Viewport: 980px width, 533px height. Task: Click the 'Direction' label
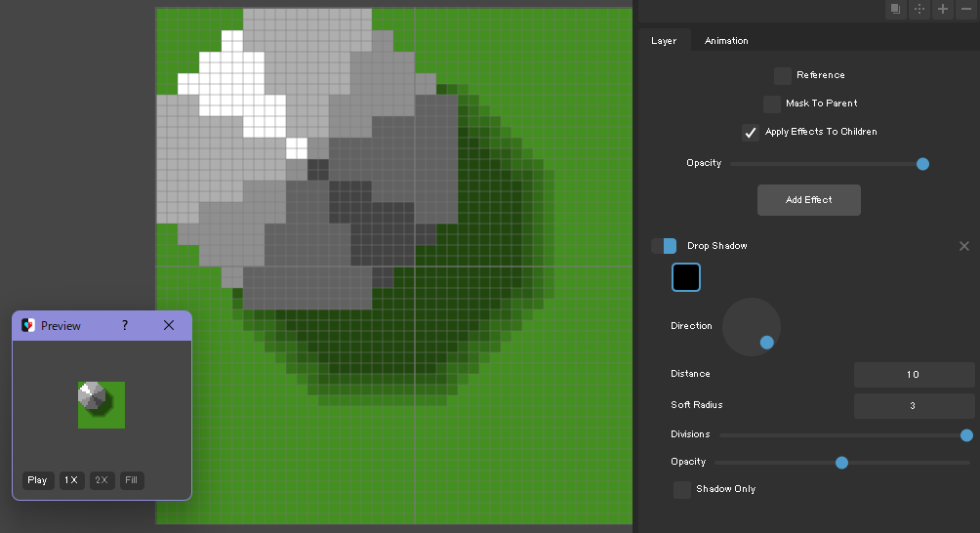click(x=691, y=326)
